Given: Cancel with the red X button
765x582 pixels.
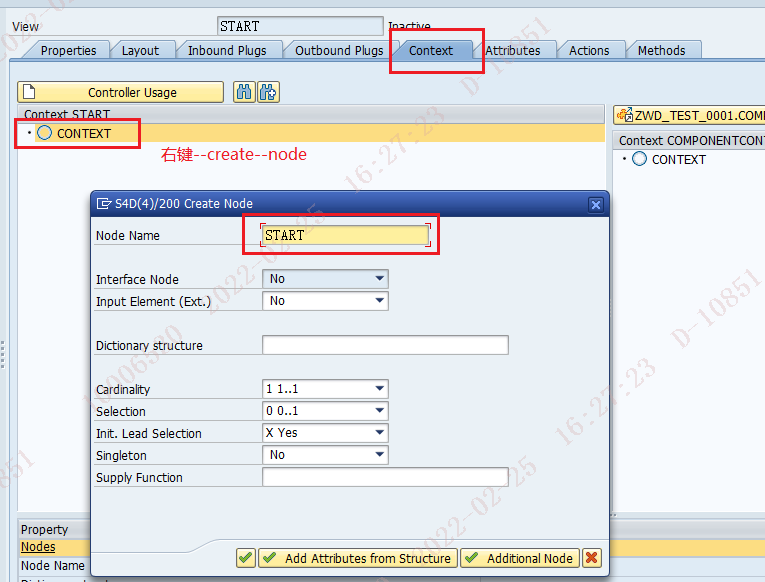Looking at the screenshot, I should point(591,558).
